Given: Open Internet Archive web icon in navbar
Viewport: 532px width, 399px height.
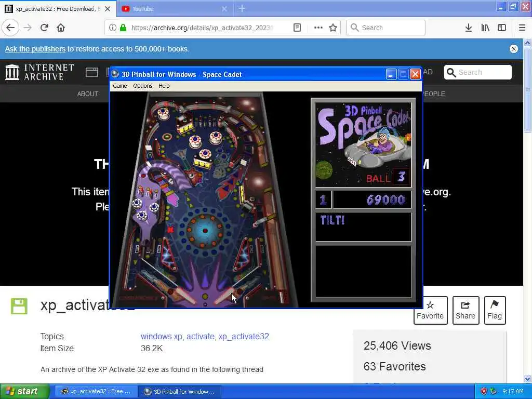Looking at the screenshot, I should pos(91,72).
